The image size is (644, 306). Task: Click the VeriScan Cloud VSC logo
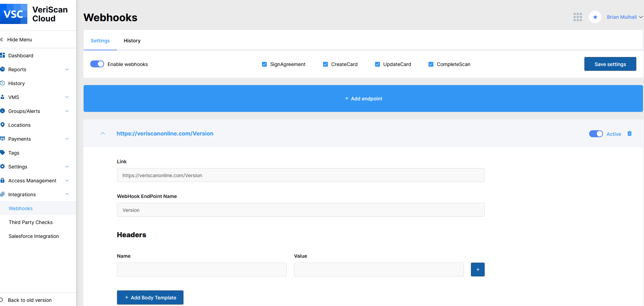coord(14,14)
